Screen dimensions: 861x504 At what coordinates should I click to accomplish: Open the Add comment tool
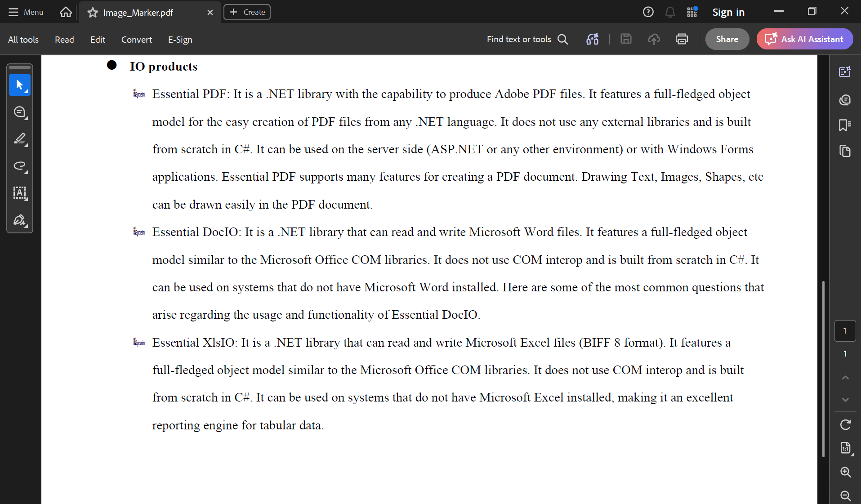(20, 112)
